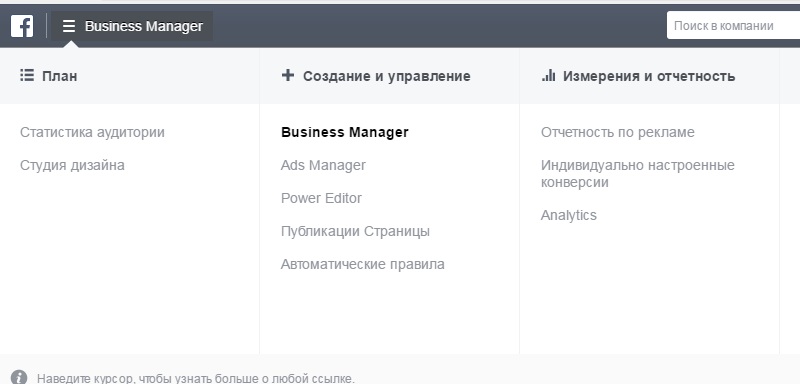Click the info icon by the cursor tip

tap(19, 377)
